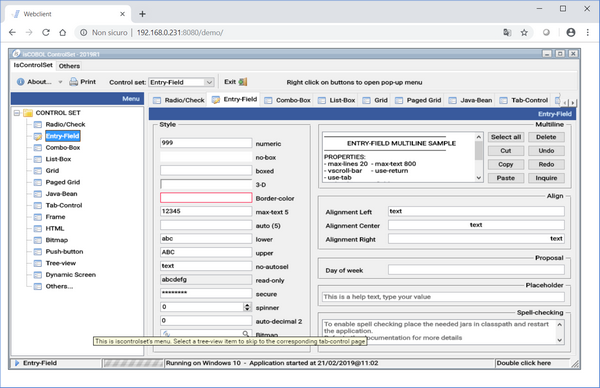Select Radio/Check icon in tree

(38, 124)
